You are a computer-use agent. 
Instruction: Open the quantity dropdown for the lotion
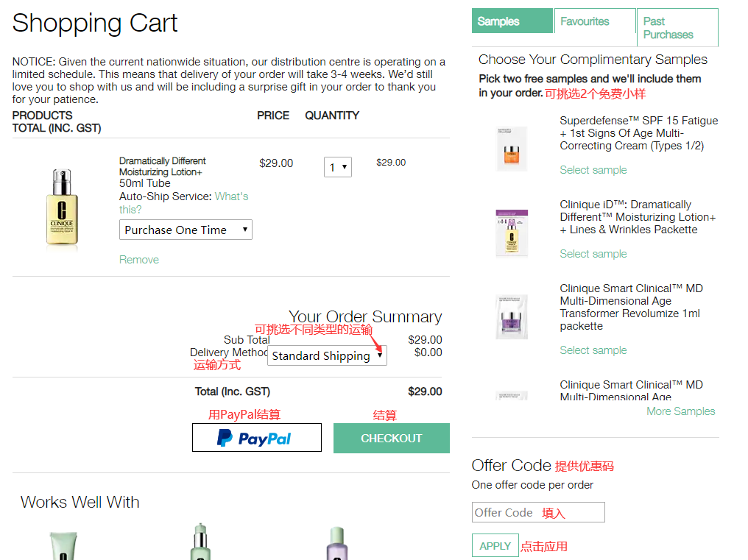(338, 167)
